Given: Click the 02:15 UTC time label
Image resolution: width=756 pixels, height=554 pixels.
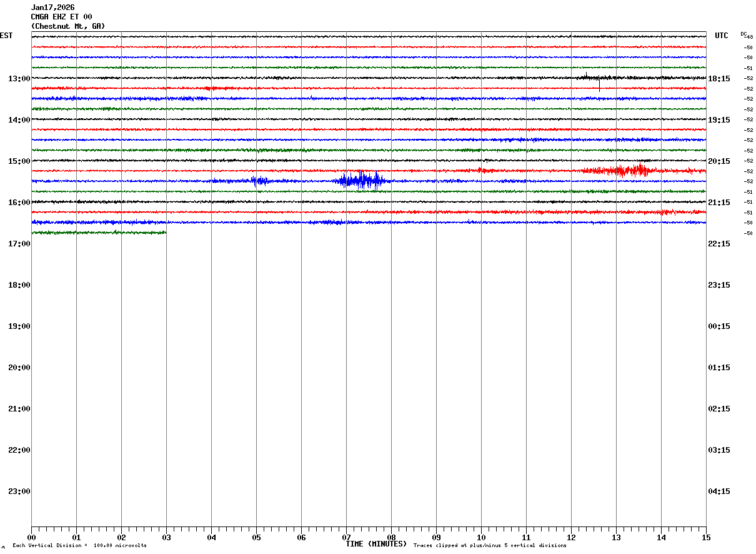Looking at the screenshot, I should pos(719,409).
